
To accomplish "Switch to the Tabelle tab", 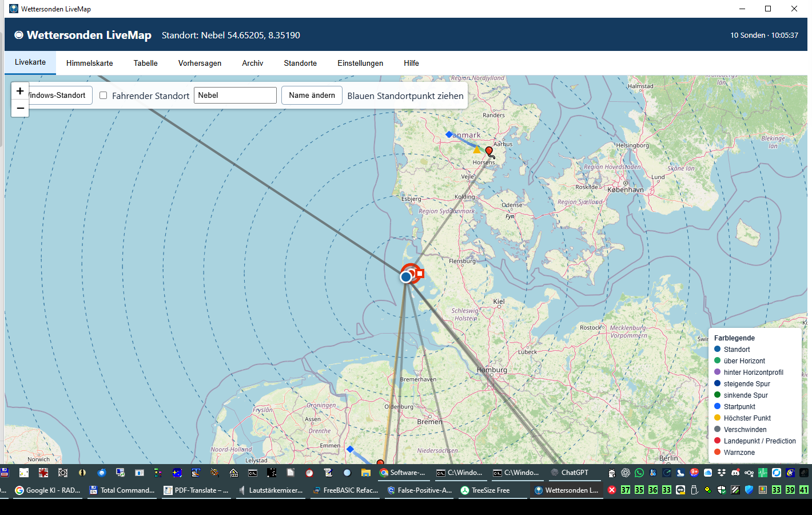I will coord(146,63).
